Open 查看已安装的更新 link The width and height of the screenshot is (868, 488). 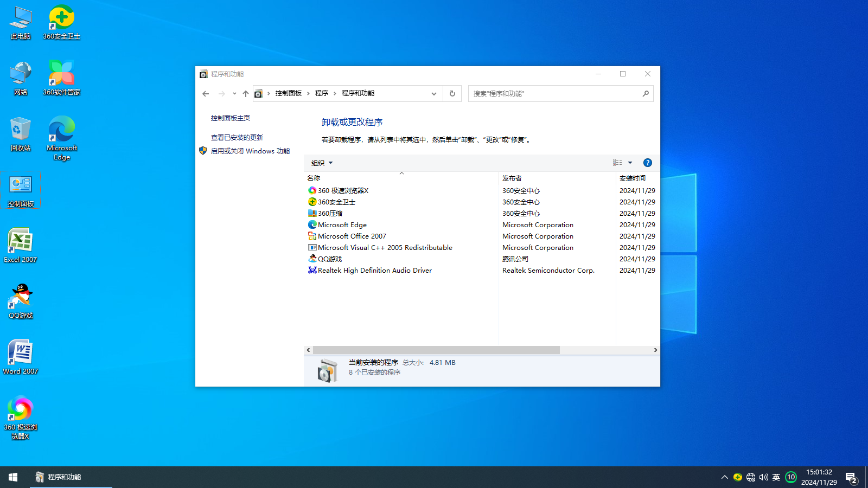coord(237,138)
